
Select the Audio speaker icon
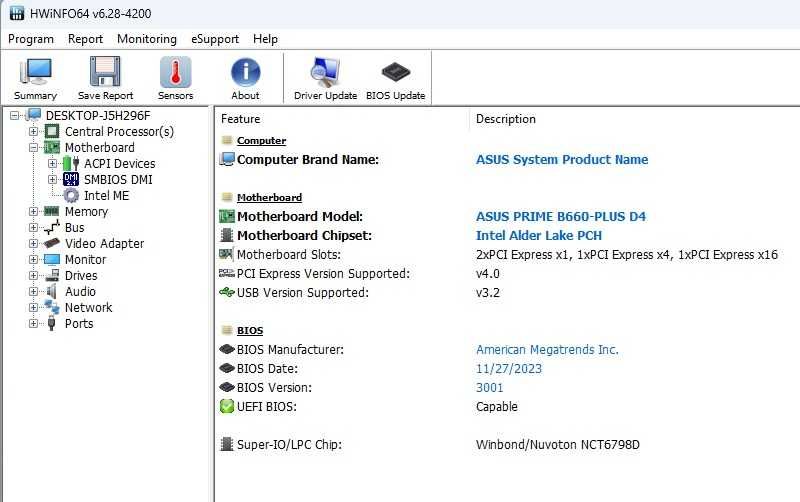tap(52, 291)
